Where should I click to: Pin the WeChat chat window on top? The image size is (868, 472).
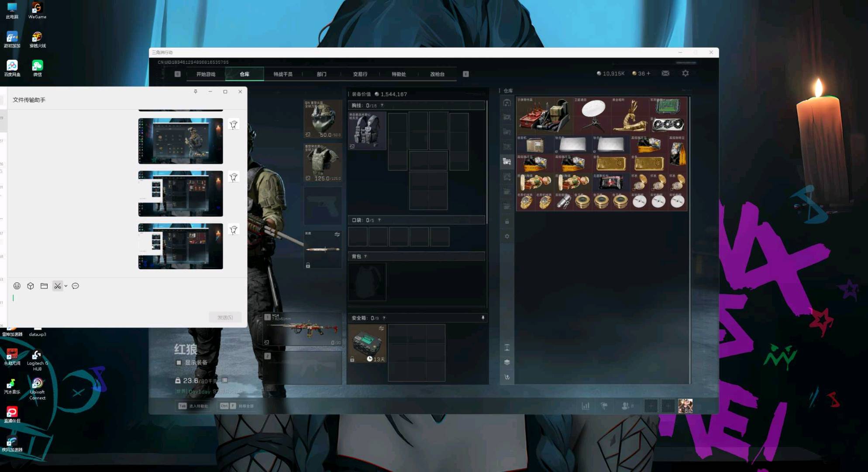[x=196, y=91]
